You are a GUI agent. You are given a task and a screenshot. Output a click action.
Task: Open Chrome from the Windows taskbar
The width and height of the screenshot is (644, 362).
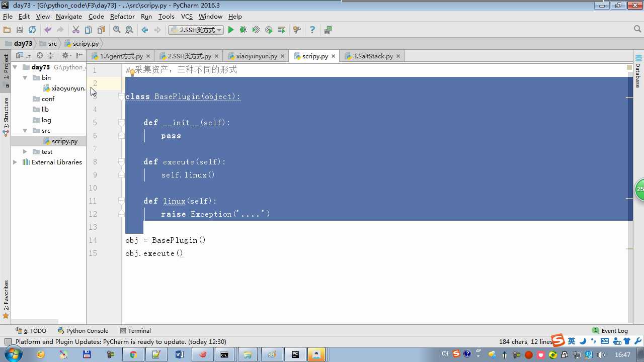coord(133,354)
